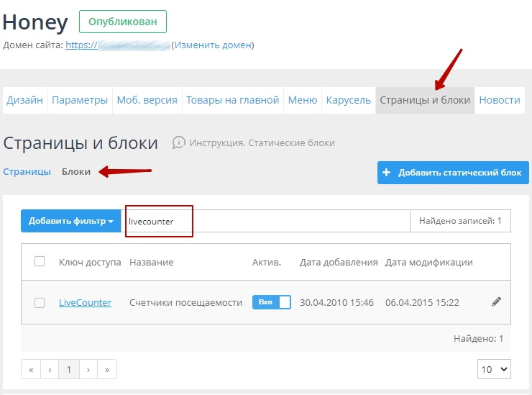
Task: Jump to last page of pagination
Action: coord(106,369)
